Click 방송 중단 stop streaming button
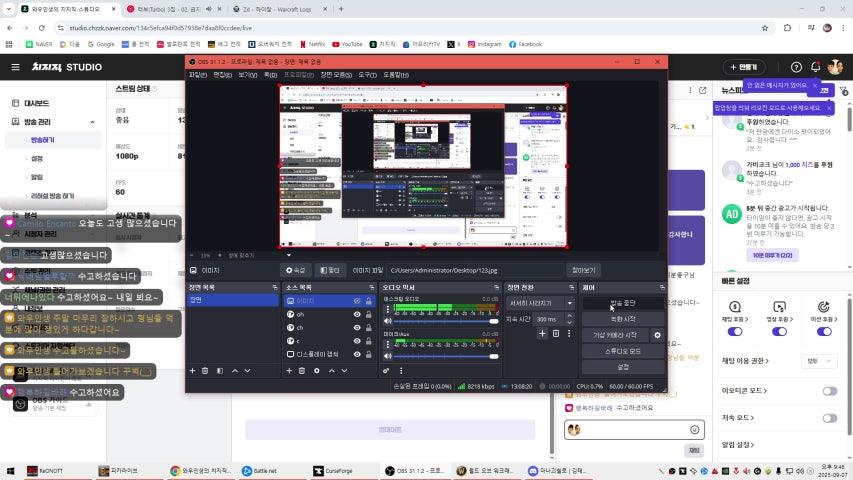 pyautogui.click(x=623, y=303)
